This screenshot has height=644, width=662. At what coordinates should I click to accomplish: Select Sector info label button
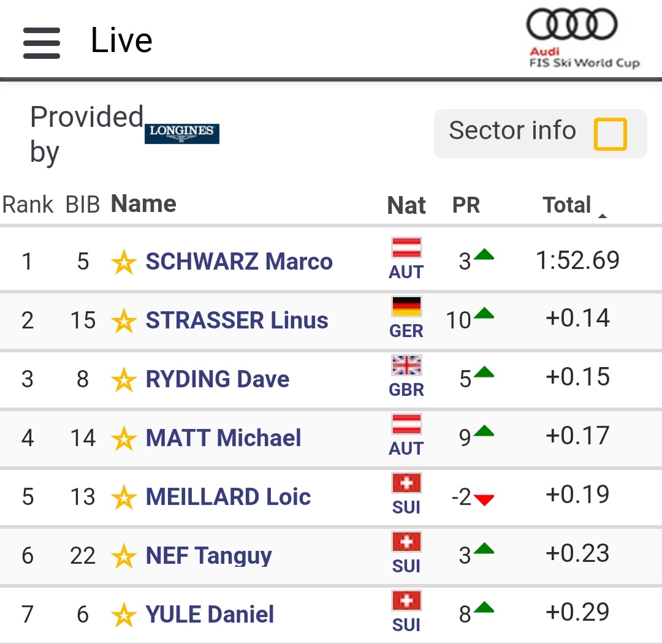coord(512,131)
